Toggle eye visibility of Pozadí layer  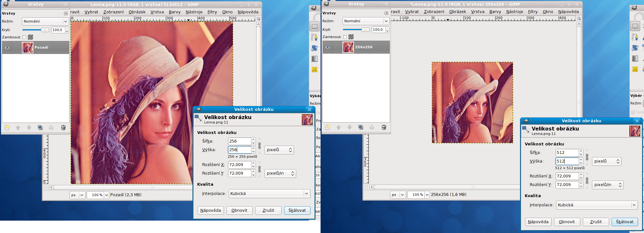[7, 48]
